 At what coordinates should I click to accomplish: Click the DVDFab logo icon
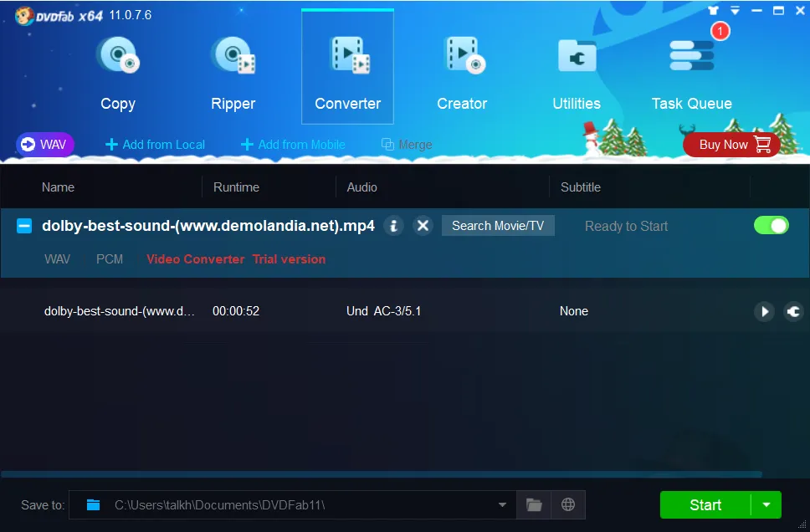point(23,16)
